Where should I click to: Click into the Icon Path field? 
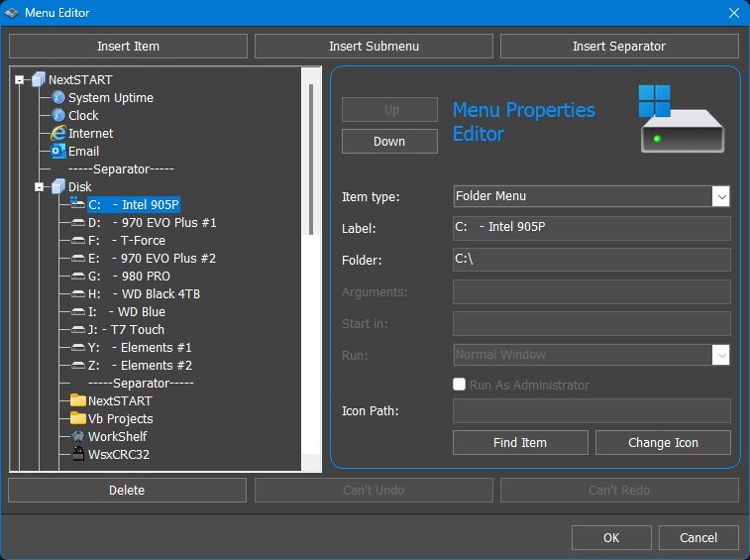pyautogui.click(x=591, y=410)
